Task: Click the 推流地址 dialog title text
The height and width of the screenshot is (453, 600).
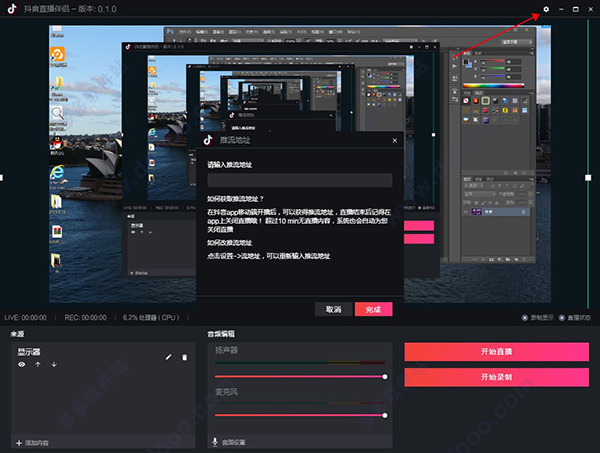Action: click(235, 140)
